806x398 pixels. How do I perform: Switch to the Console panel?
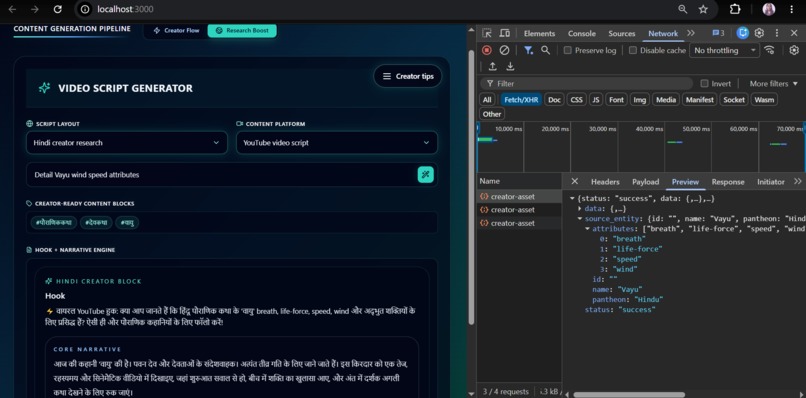[x=582, y=33]
